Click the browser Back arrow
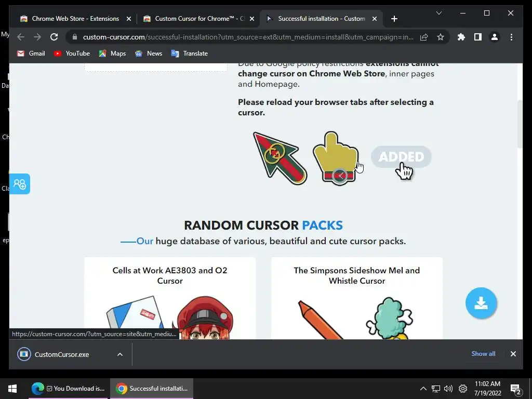 21,37
